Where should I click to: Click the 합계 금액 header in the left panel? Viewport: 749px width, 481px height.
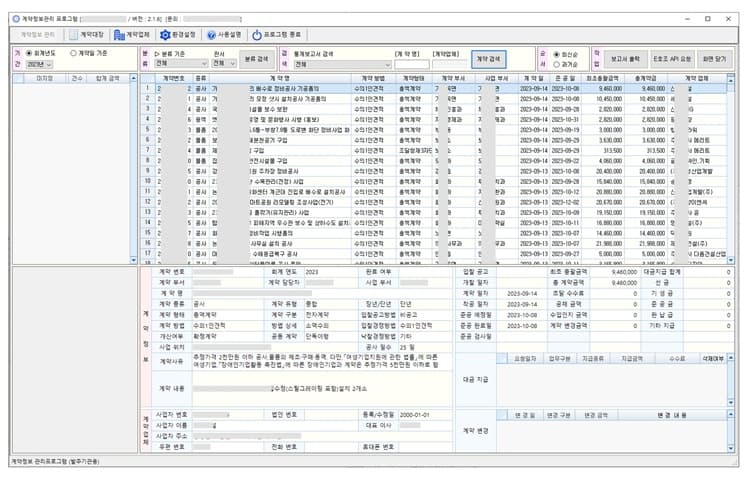pos(107,78)
